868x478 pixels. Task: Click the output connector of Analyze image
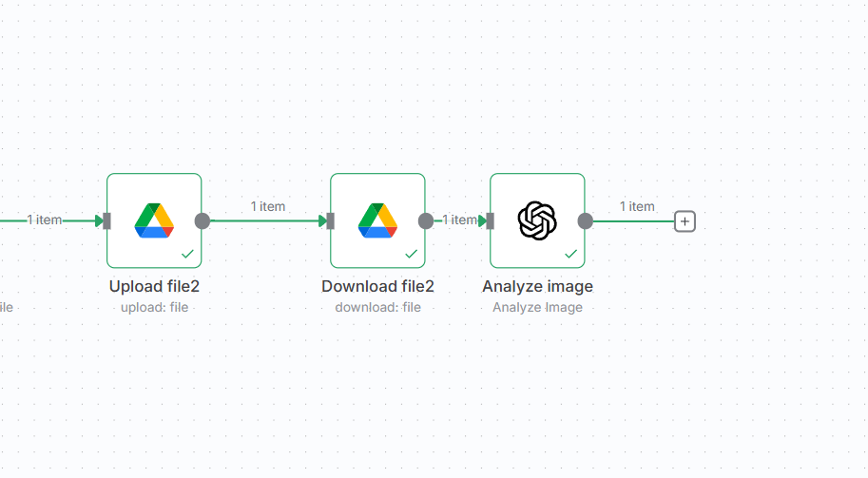click(585, 220)
